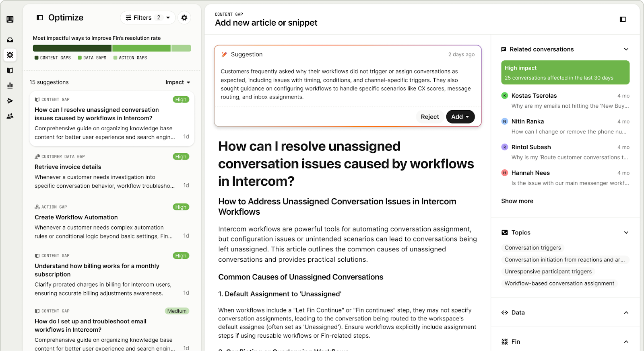Open the Impact sort dropdown
The image size is (644, 351).
click(178, 82)
